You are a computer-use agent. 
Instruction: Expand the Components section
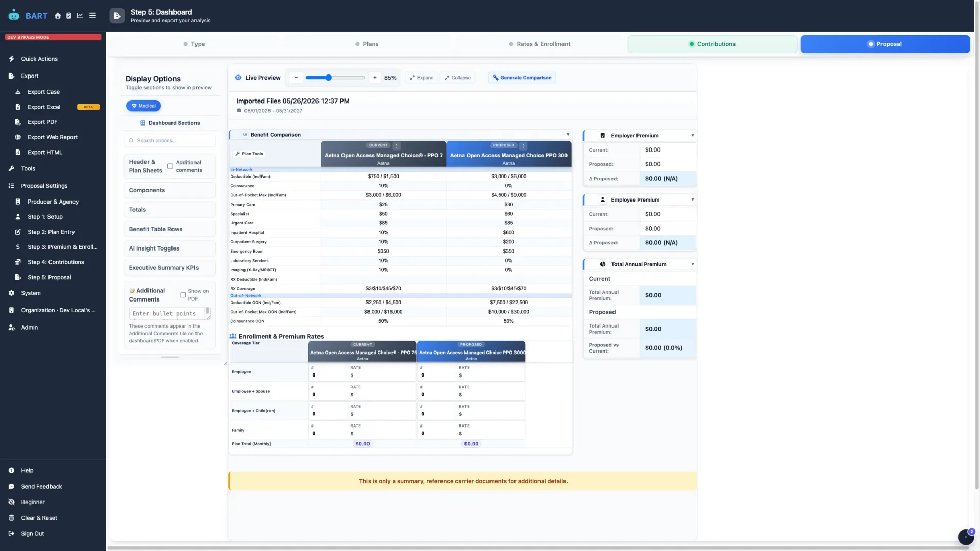point(169,190)
